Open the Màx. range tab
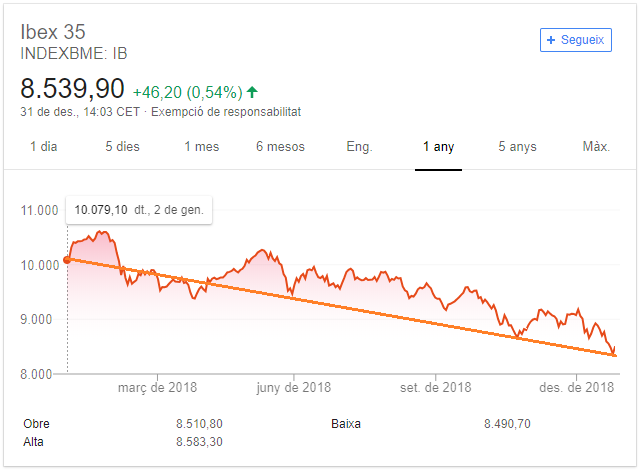The height and width of the screenshot is (471, 641). click(596, 147)
